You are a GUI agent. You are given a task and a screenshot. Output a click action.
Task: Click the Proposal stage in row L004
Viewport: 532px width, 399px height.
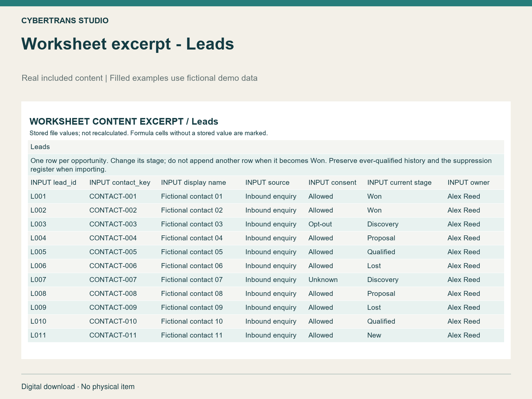tap(381, 238)
